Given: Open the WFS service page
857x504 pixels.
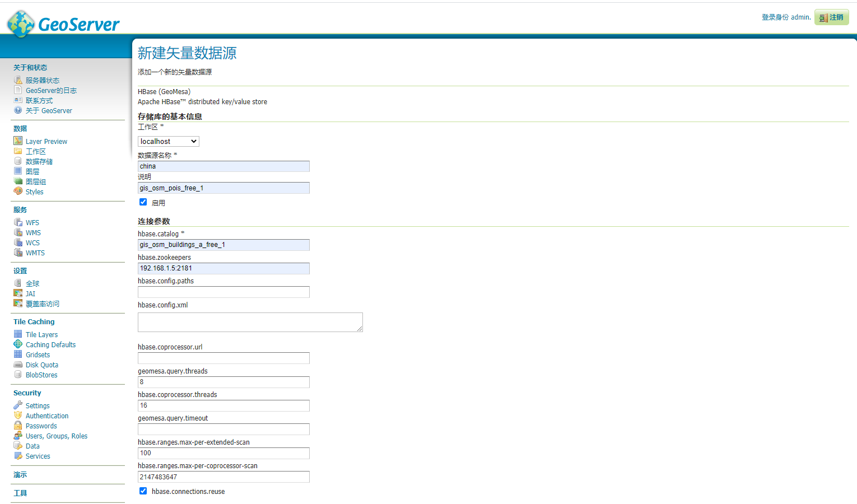Looking at the screenshot, I should click(x=32, y=222).
